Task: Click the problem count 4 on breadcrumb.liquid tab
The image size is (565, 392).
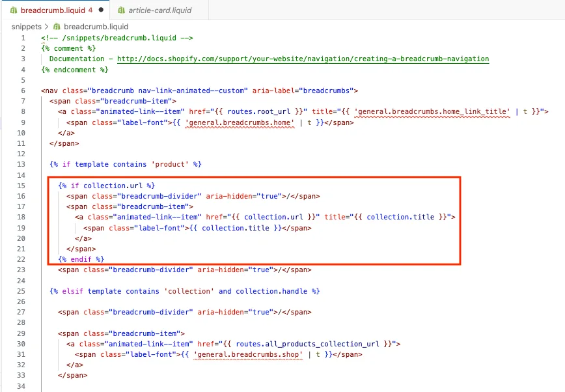Action: tap(90, 10)
